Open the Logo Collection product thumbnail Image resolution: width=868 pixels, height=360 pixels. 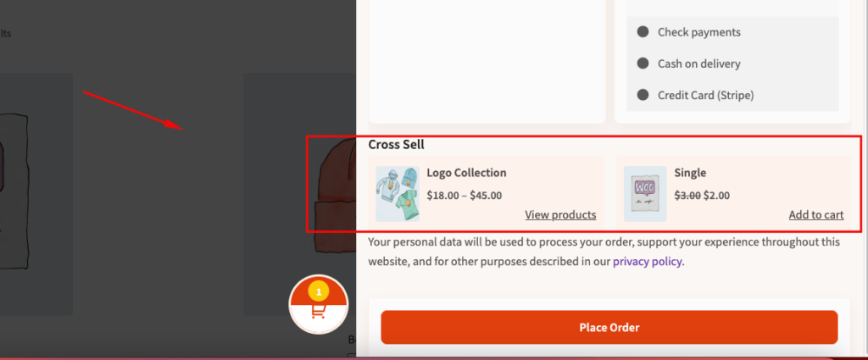[x=398, y=193]
